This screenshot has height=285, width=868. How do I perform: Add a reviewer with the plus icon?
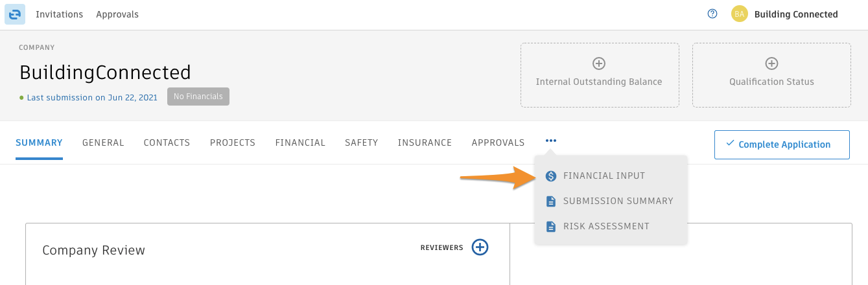click(480, 247)
